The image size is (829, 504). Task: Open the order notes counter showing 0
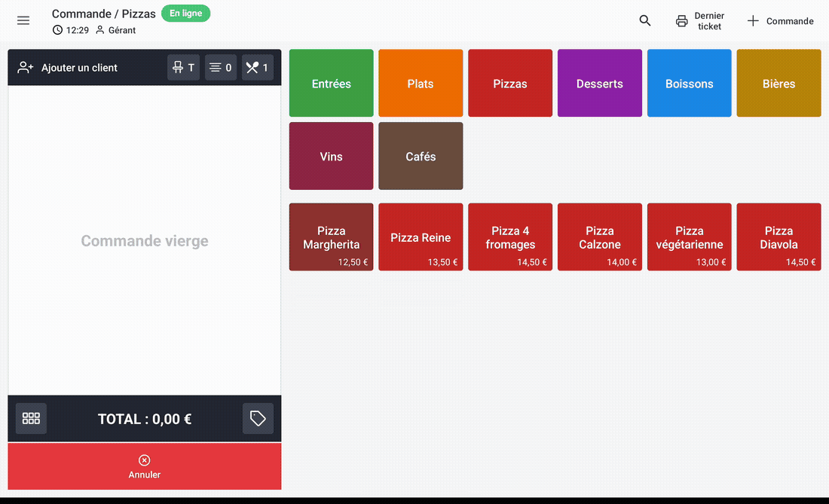221,68
